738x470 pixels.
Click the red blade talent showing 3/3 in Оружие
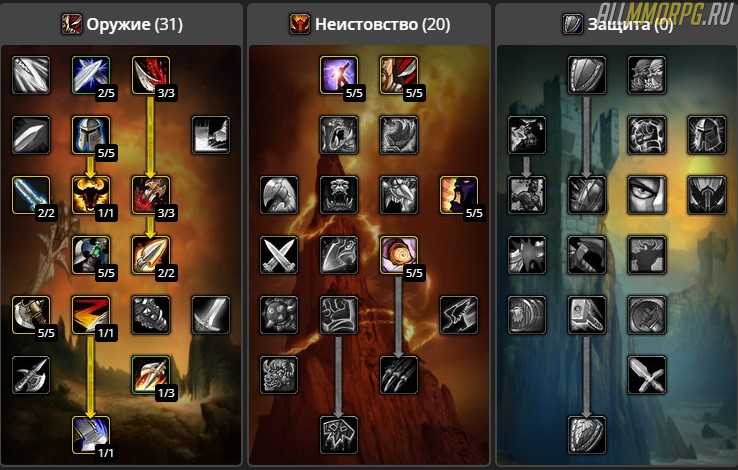151,75
